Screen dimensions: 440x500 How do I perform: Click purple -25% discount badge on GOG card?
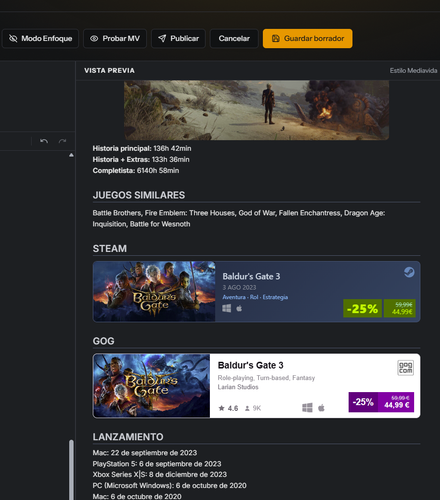[363, 402]
